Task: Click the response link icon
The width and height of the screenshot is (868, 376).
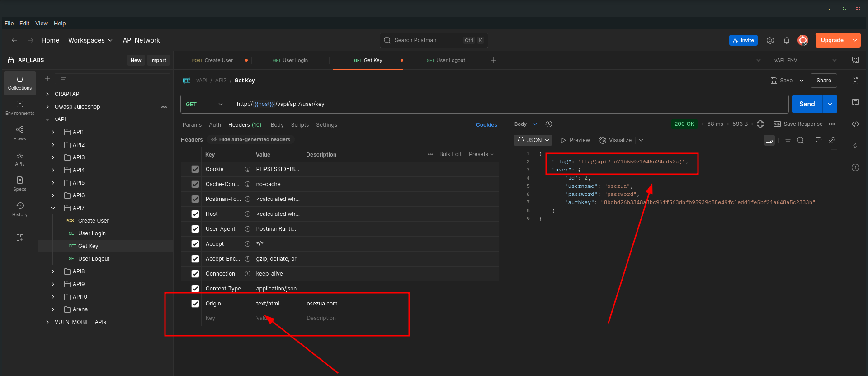Action: 832,140
